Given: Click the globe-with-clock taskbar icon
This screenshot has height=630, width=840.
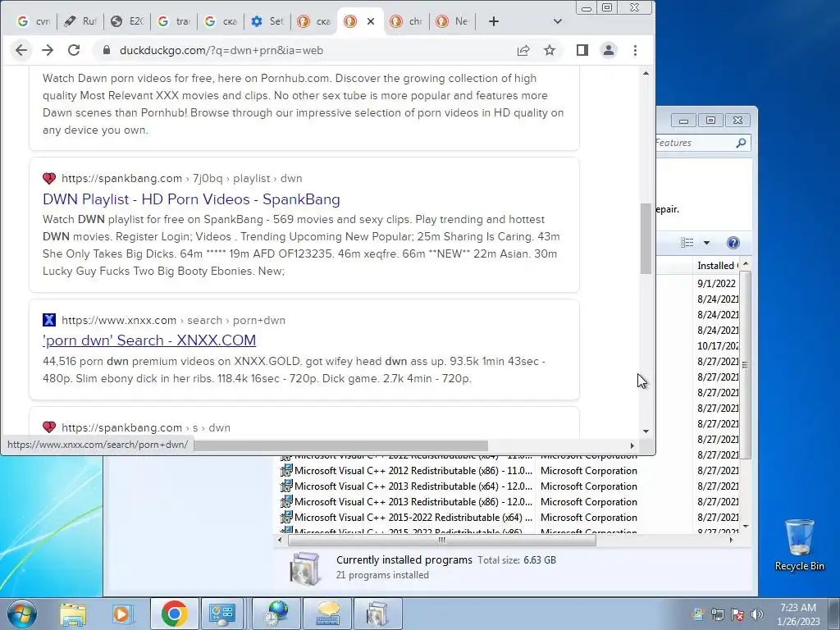Looking at the screenshot, I should click(x=276, y=614).
